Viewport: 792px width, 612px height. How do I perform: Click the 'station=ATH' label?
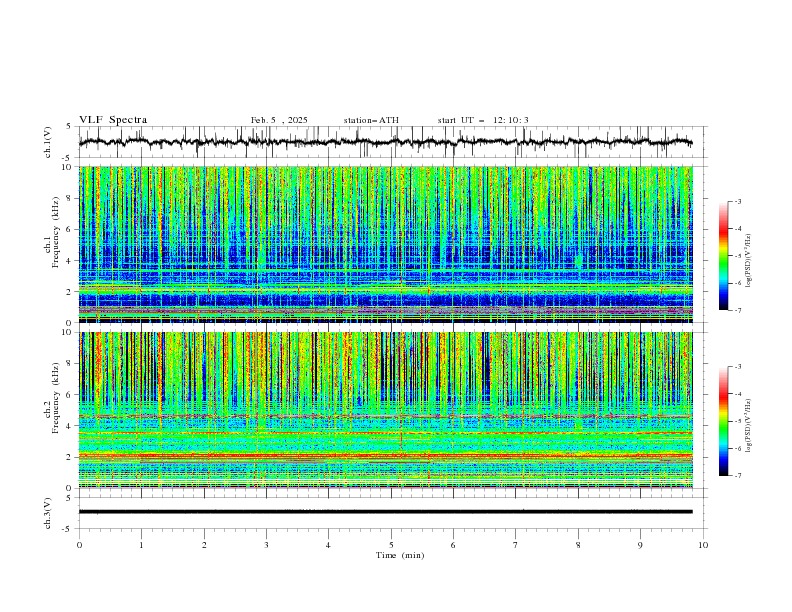pos(371,120)
